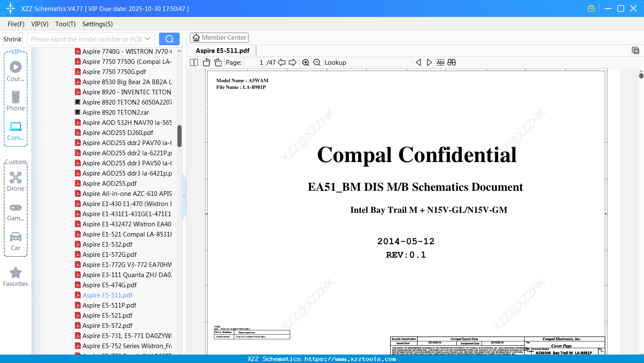Open the Courses category in sidebar

pyautogui.click(x=16, y=71)
